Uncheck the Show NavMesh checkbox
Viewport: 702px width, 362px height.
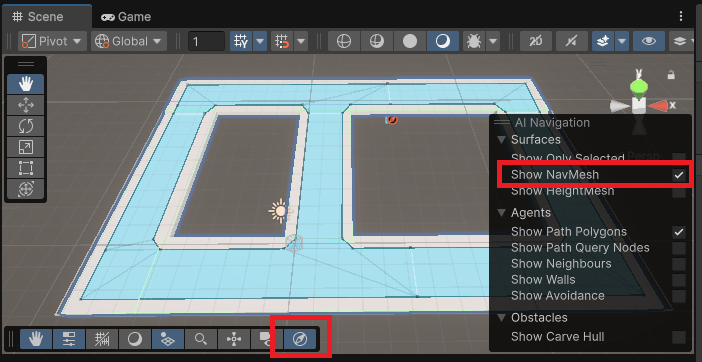click(679, 175)
